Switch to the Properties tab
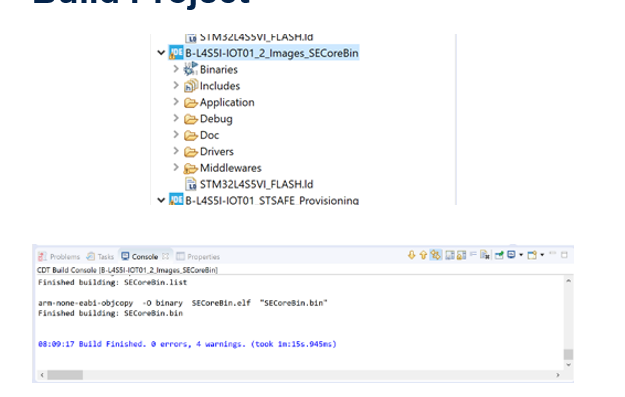The height and width of the screenshot is (397, 625). click(198, 257)
